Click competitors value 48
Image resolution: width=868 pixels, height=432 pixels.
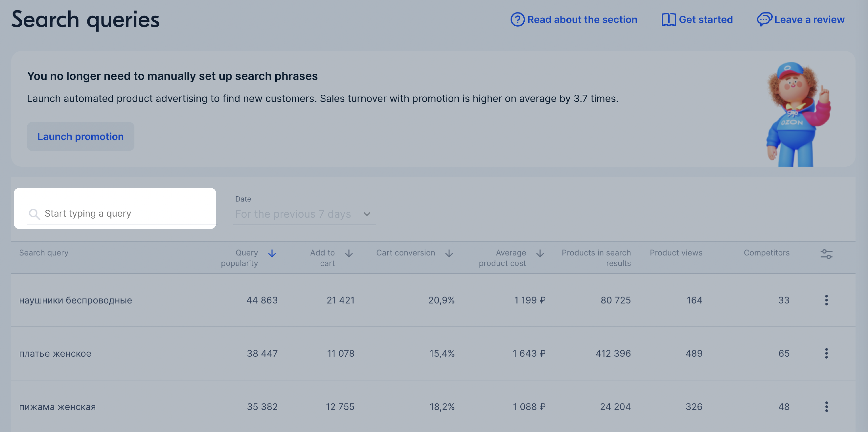[x=784, y=406]
